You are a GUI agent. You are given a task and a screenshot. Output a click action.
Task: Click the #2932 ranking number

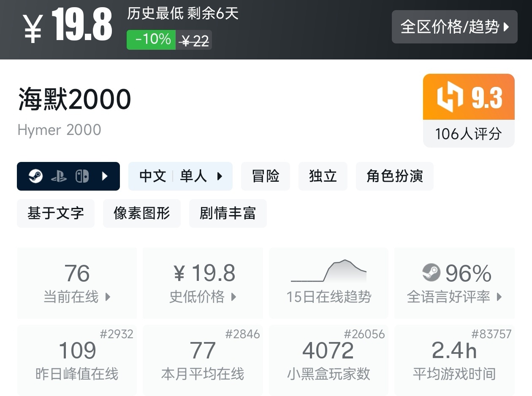(117, 334)
